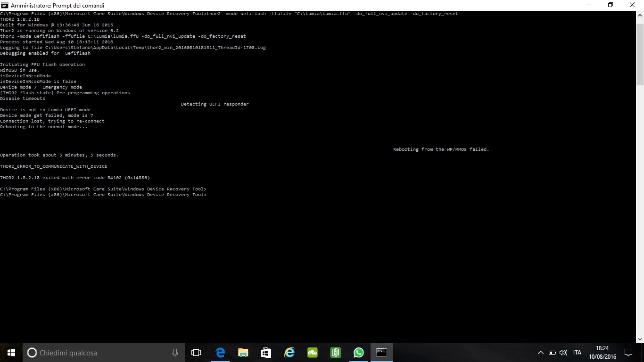
Task: Click 'Process started Wed Aug 10 18:13:11 2016'
Action: click(x=57, y=42)
